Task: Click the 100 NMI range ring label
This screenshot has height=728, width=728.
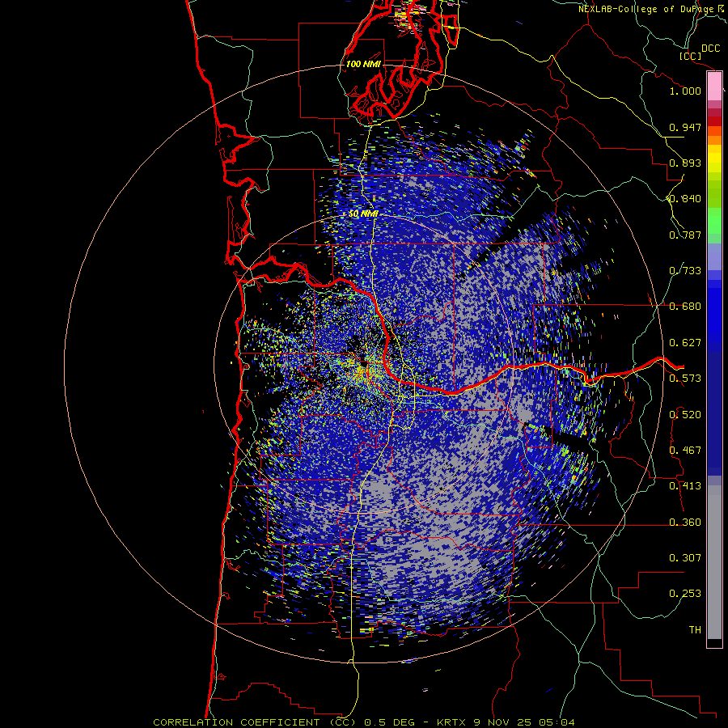Action: pos(363,64)
